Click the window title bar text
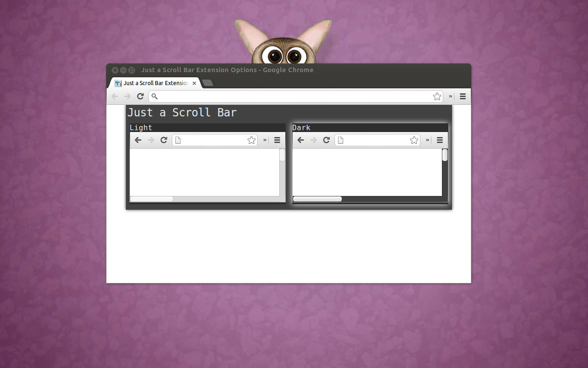588x368 pixels. coord(227,70)
